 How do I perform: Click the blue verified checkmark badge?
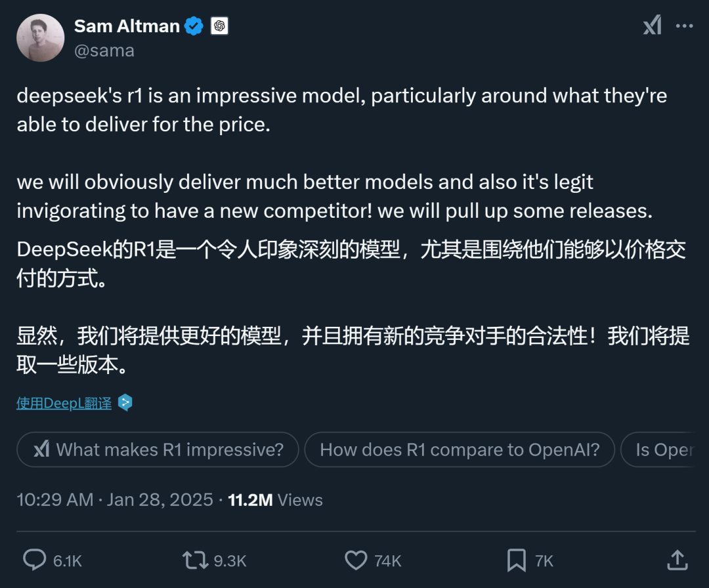point(194,26)
